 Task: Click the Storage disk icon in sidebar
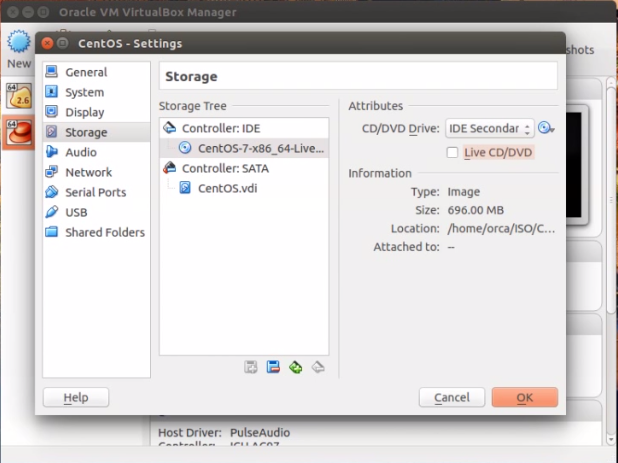tap(52, 132)
